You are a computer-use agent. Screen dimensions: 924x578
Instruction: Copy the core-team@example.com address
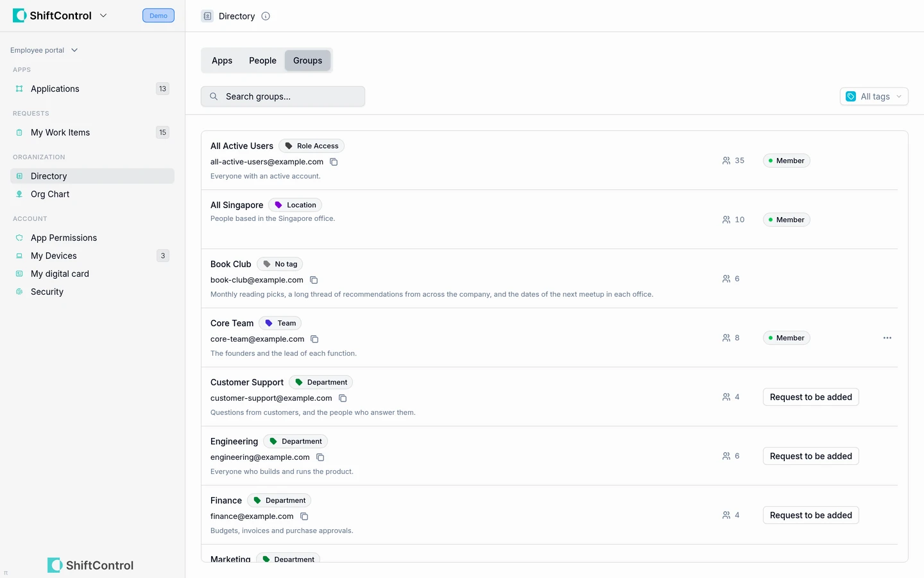pos(314,339)
